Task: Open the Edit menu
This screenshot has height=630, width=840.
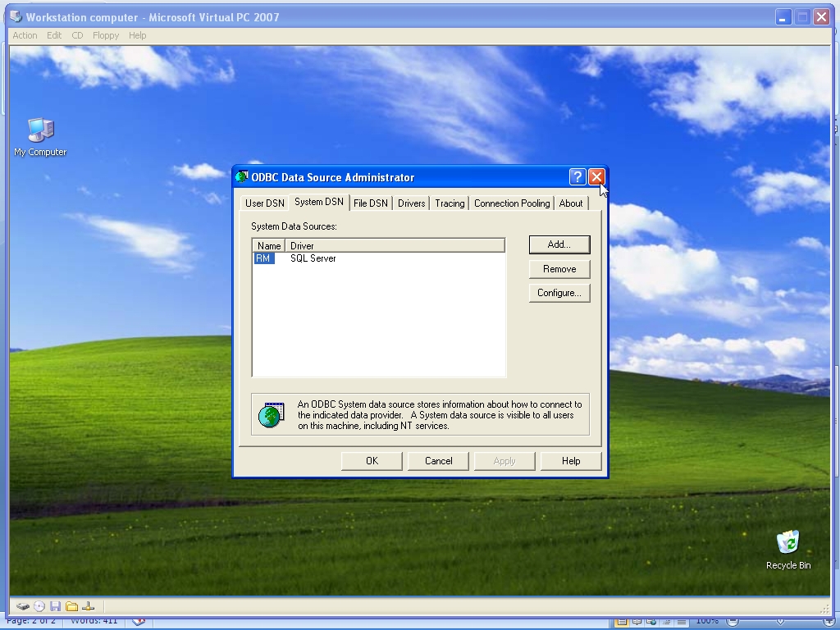Action: 53,35
